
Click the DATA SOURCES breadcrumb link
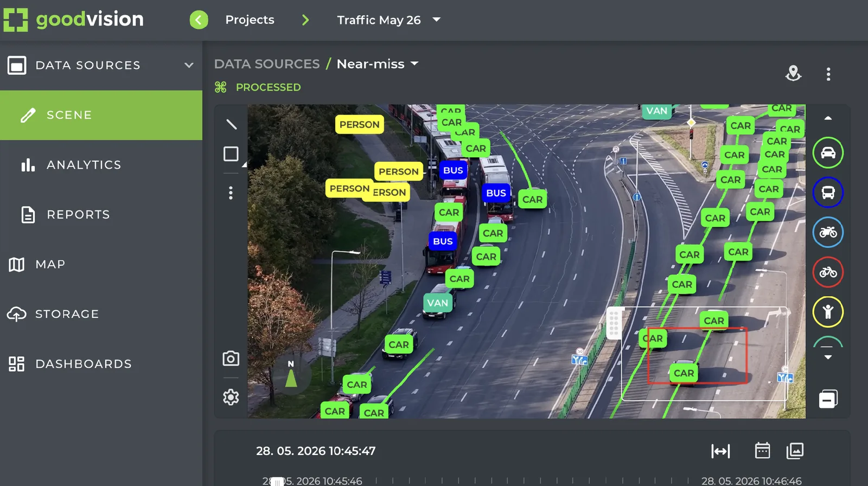267,64
